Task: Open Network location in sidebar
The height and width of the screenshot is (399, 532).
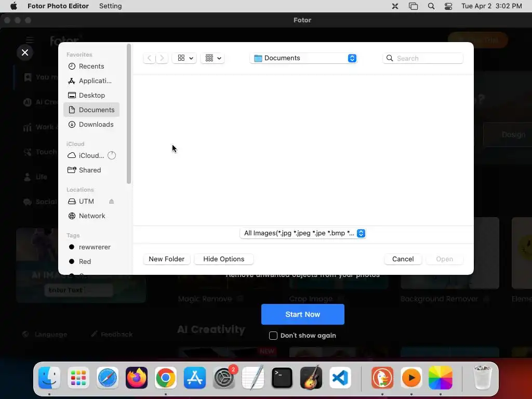Action: [91, 216]
